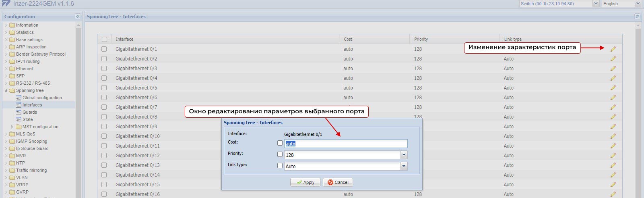The width and height of the screenshot is (644, 198).
Task: Click the edit pencil for Gigabitethernet 0/1
Action: click(x=613, y=49)
